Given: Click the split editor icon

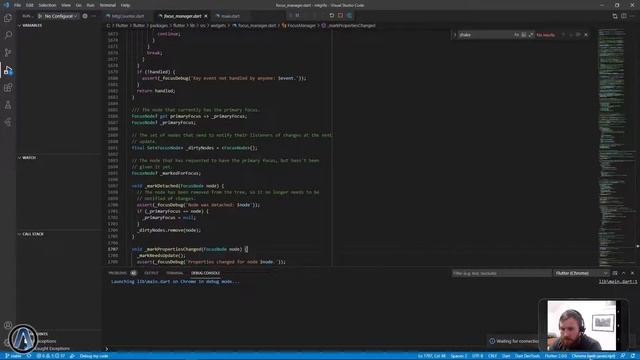Looking at the screenshot, I should point(624,16).
